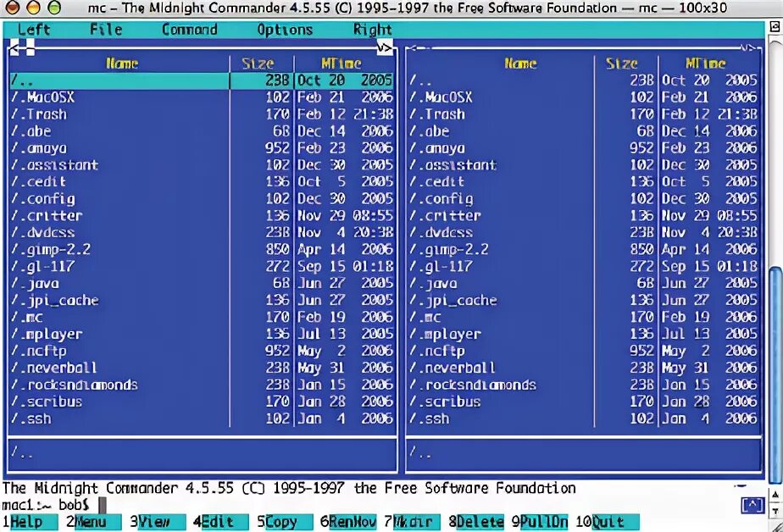Select /.java in the left panel

[x=202, y=283]
